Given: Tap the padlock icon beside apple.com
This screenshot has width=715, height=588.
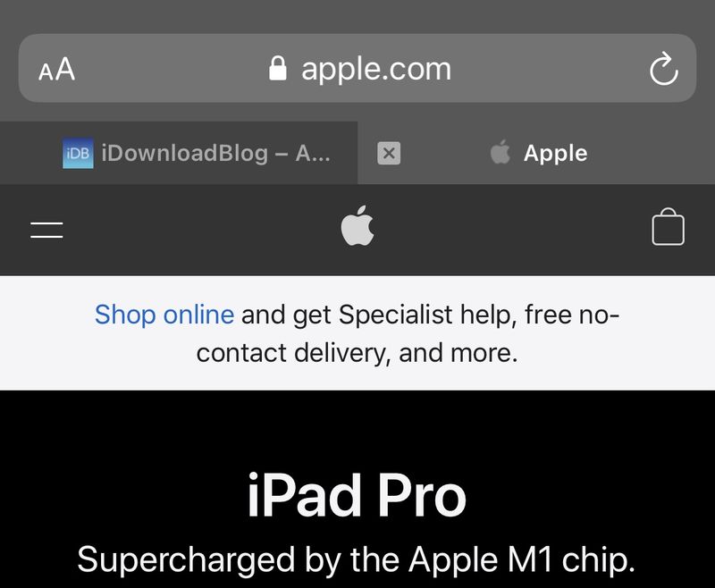Looking at the screenshot, I should (278, 69).
